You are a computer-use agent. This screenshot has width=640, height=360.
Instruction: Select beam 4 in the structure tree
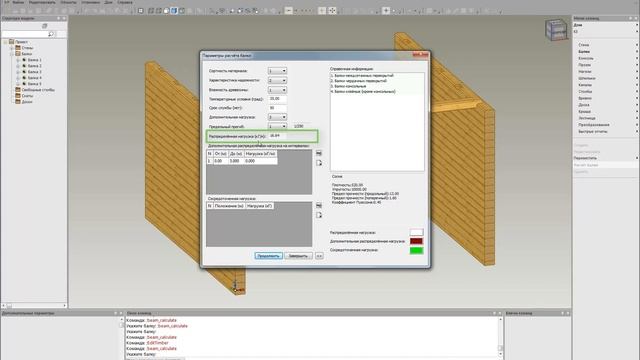pos(35,78)
